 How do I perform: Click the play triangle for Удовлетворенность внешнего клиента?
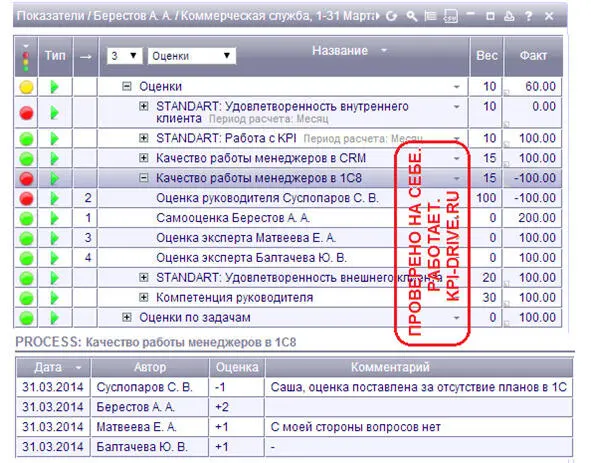coord(54,278)
